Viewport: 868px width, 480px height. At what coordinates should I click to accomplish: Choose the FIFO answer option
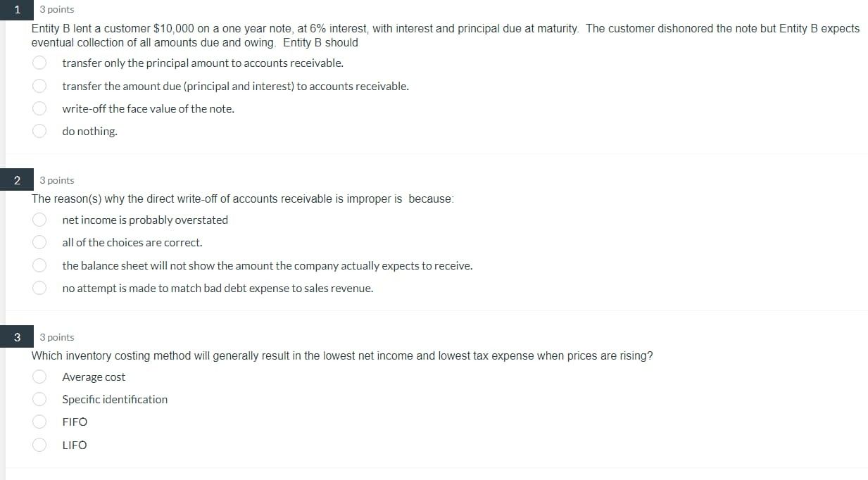click(39, 422)
